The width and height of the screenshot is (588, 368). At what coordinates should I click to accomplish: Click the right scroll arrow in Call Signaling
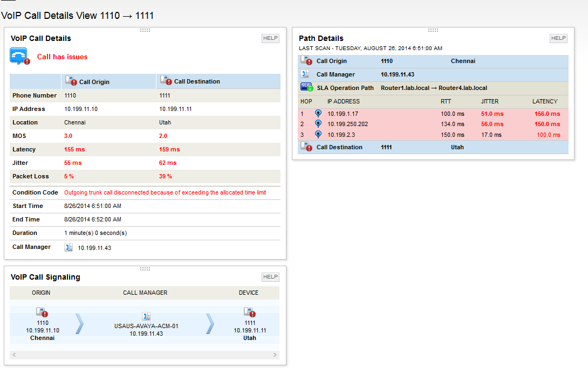point(275,355)
